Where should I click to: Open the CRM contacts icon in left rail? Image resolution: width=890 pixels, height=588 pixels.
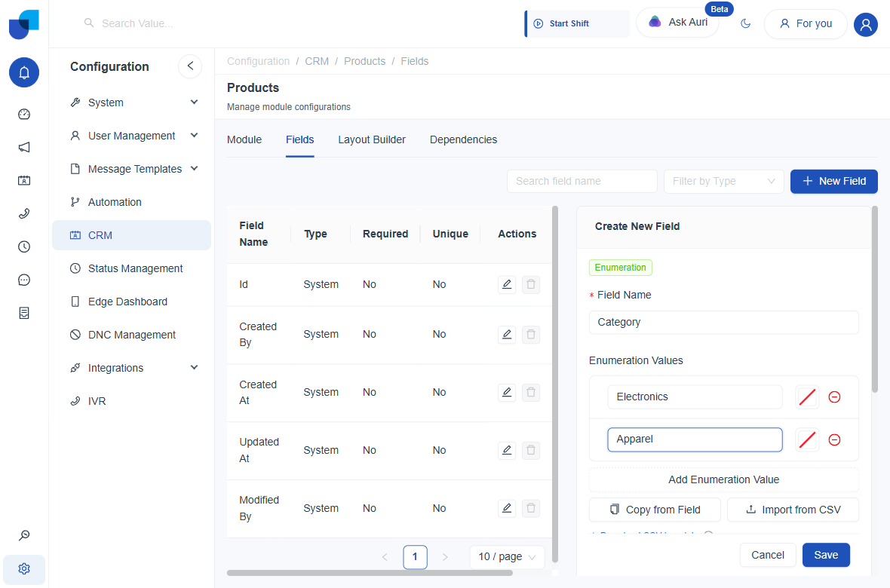pos(24,180)
